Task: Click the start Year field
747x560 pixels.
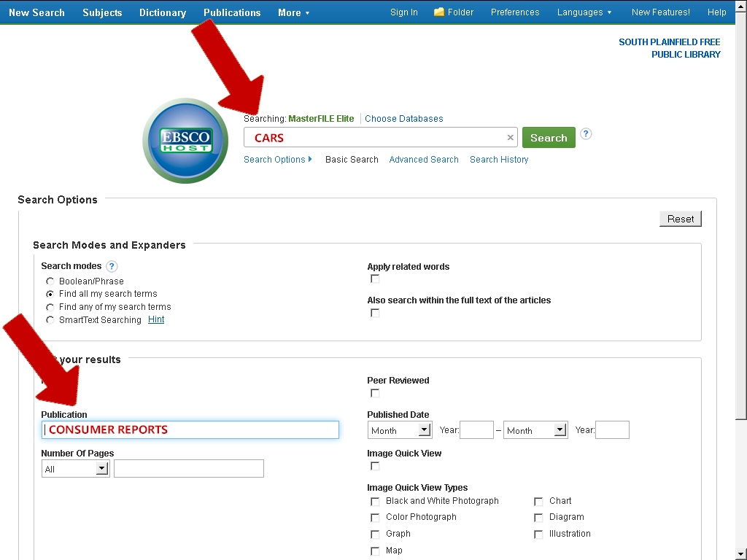Action: click(476, 430)
